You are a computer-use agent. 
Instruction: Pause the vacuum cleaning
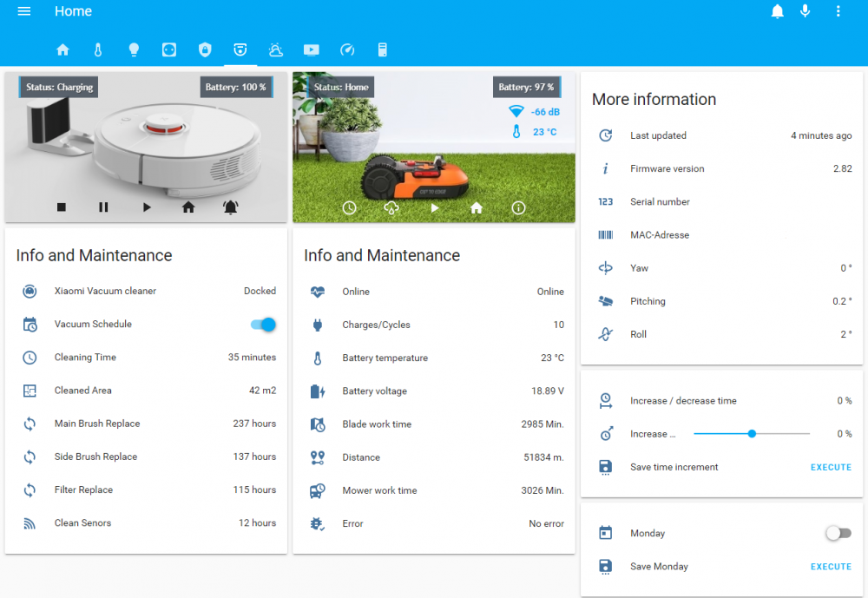pos(103,207)
